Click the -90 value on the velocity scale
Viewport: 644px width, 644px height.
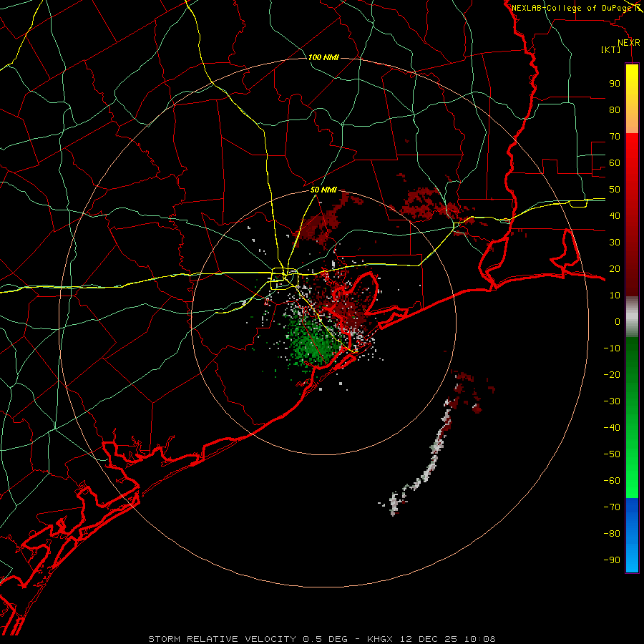(x=612, y=560)
